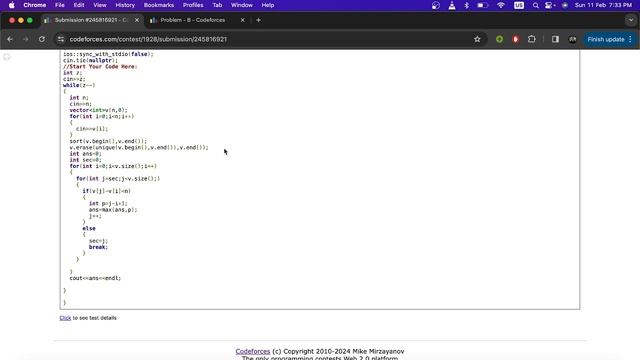The height and width of the screenshot is (360, 640).
Task: Go back to previous page
Action: (x=10, y=39)
